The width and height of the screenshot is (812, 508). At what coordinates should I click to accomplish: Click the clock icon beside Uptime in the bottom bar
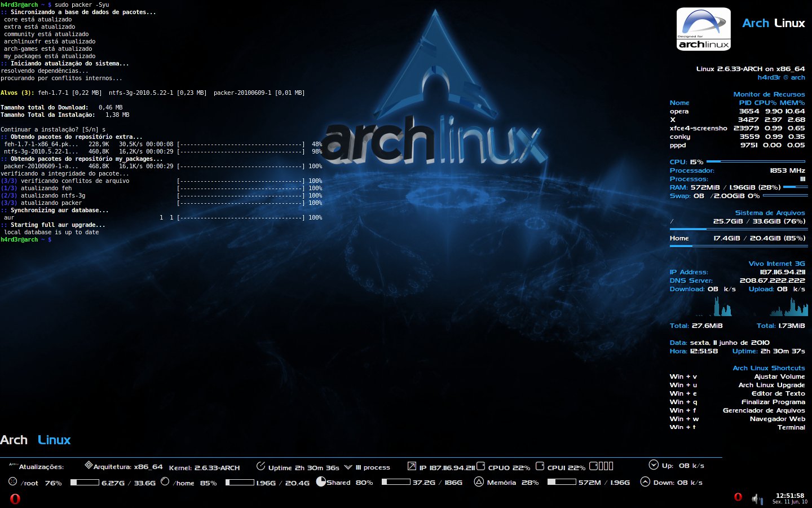(x=261, y=466)
